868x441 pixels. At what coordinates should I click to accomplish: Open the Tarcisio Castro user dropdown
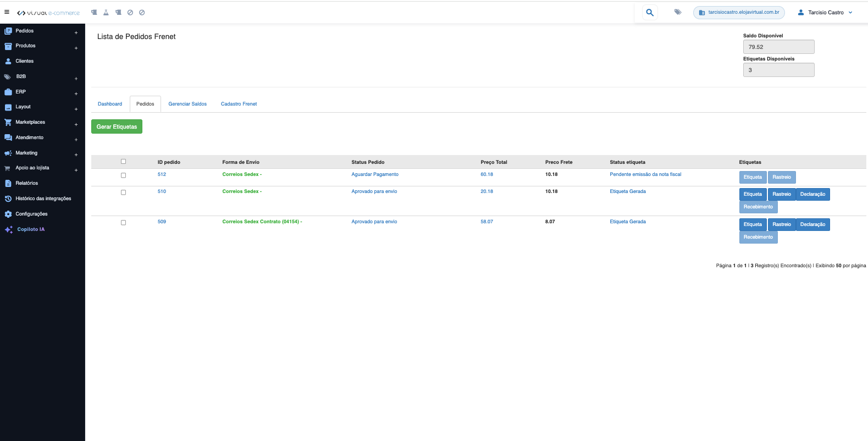coord(825,12)
